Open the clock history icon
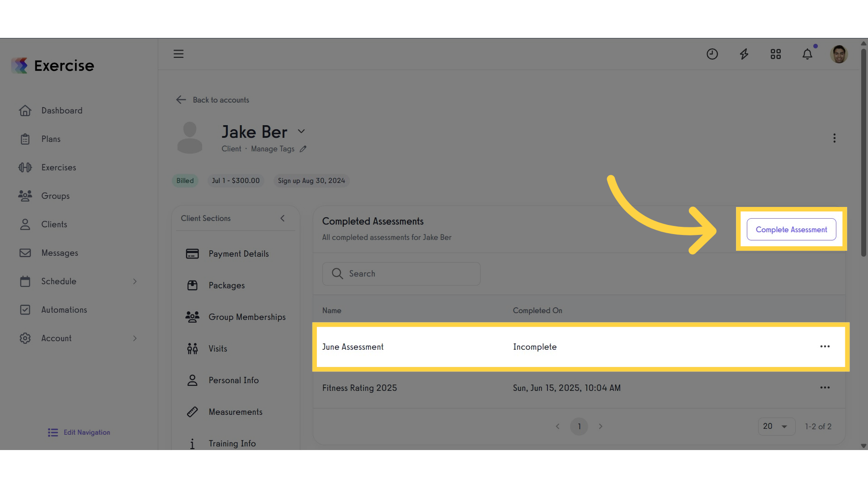Viewport: 868px width, 488px height. tap(712, 54)
